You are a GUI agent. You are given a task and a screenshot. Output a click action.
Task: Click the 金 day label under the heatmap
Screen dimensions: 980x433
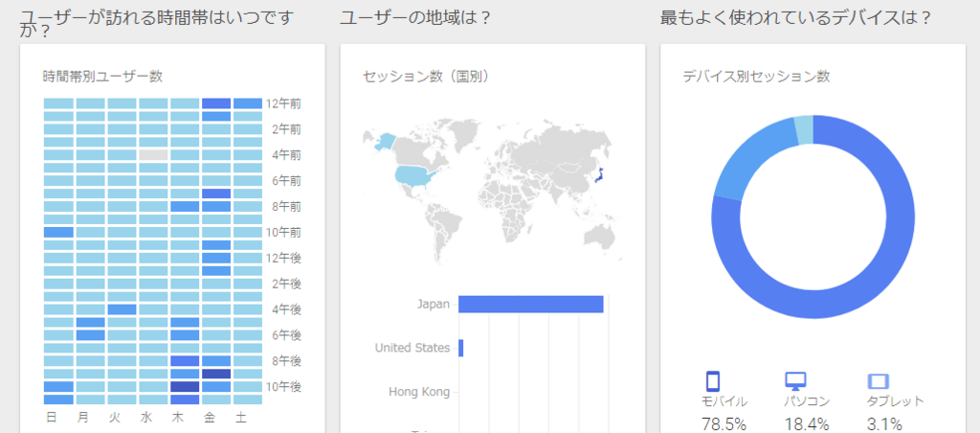(x=209, y=417)
